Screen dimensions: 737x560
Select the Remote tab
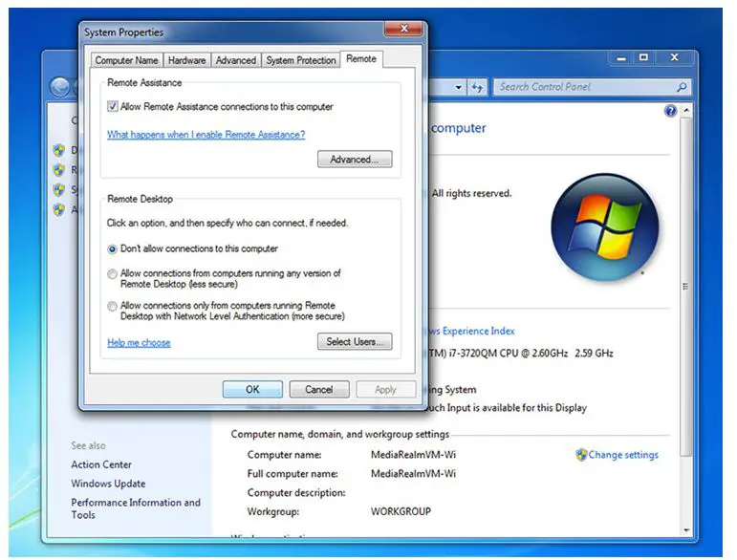click(361, 58)
